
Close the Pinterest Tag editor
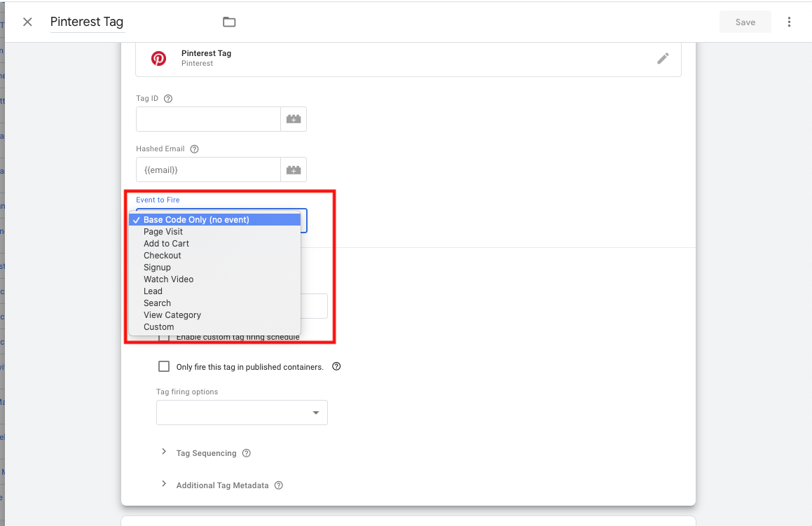(x=27, y=22)
